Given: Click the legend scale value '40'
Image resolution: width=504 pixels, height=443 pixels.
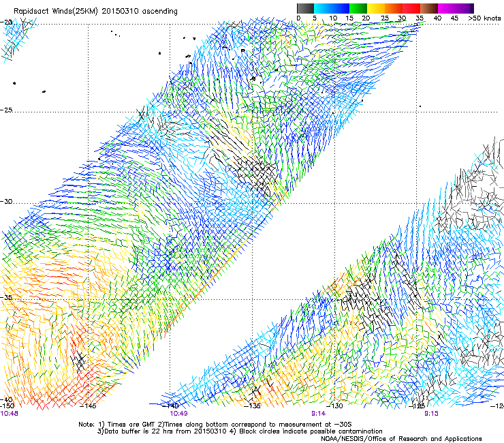Looking at the screenshot, I should tap(437, 18).
